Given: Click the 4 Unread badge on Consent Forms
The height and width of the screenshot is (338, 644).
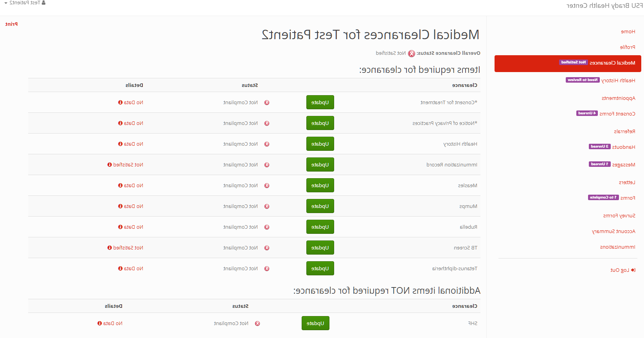Looking at the screenshot, I should (587, 113).
